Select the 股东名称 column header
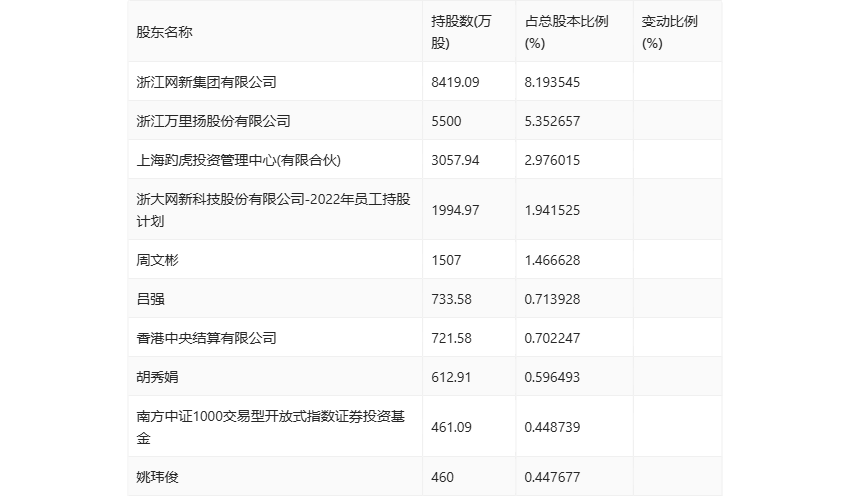This screenshot has width=850, height=496. (x=164, y=32)
